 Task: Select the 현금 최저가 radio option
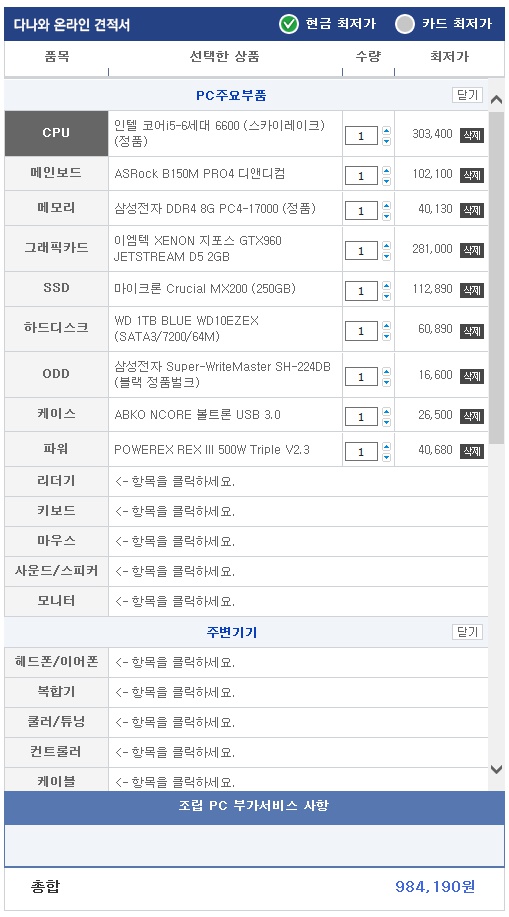pos(288,24)
